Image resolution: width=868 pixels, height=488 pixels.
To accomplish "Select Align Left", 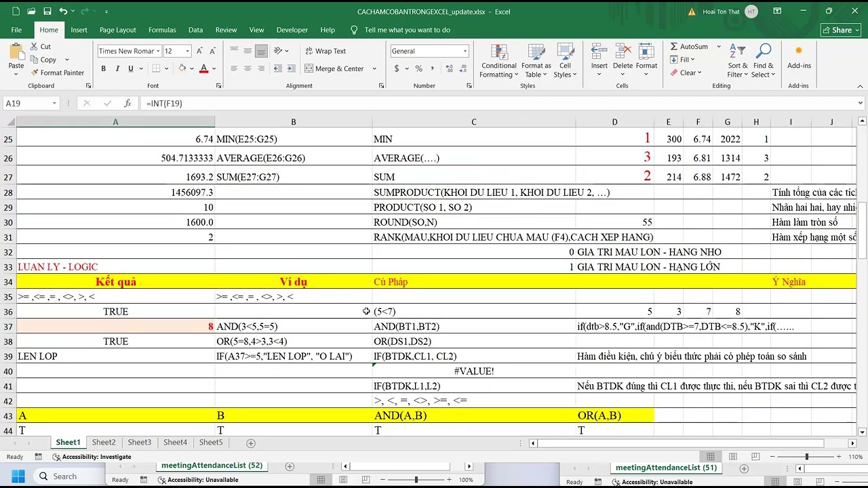I will point(234,68).
